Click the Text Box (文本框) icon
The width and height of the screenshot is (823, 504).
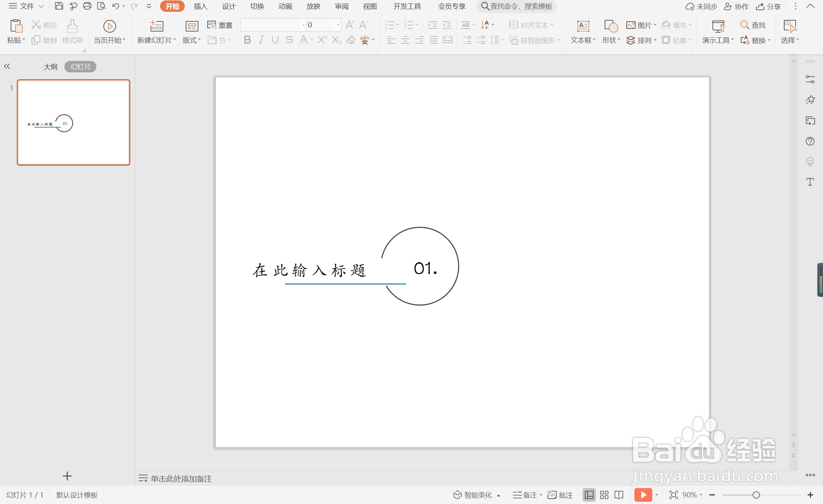(x=583, y=26)
